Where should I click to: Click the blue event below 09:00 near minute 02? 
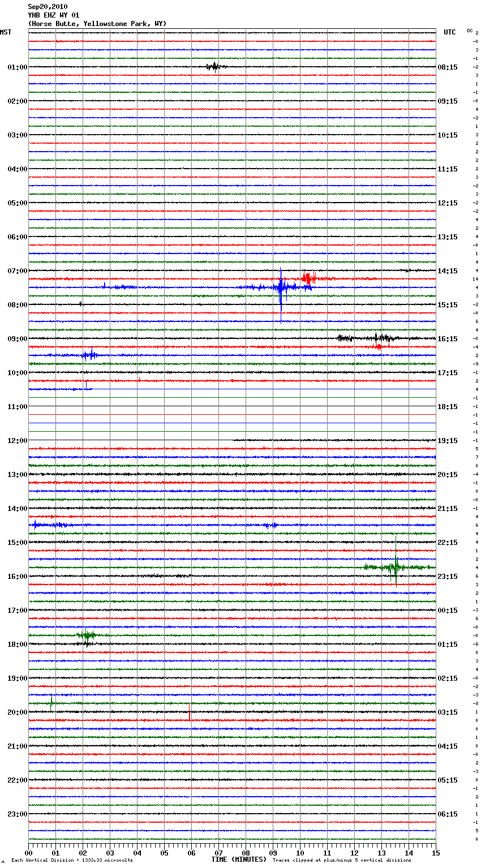89,355
